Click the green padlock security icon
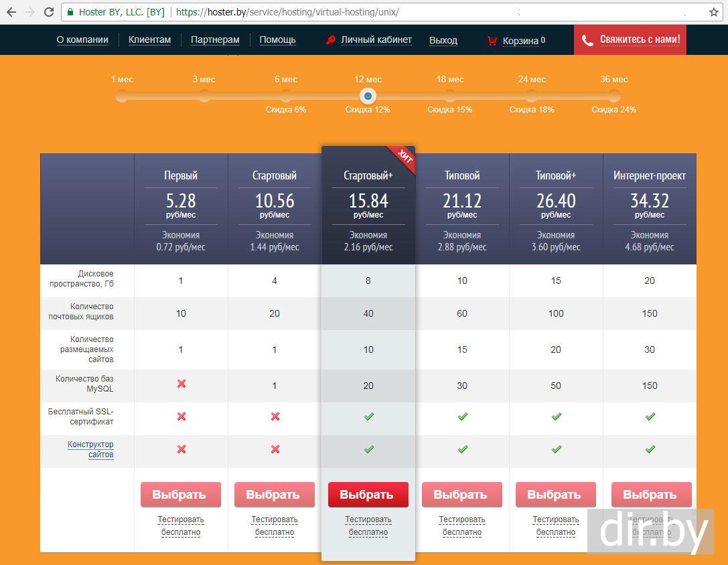Image resolution: width=728 pixels, height=565 pixels. point(70,12)
